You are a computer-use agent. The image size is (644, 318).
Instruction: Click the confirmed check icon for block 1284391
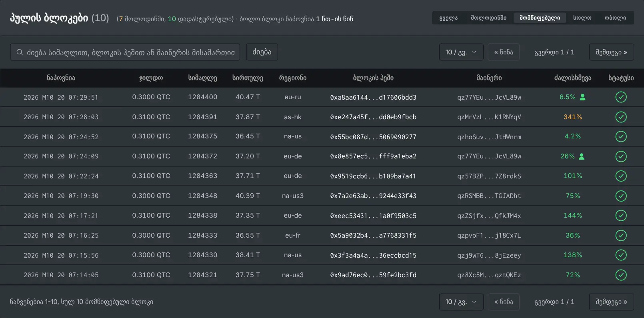(621, 117)
